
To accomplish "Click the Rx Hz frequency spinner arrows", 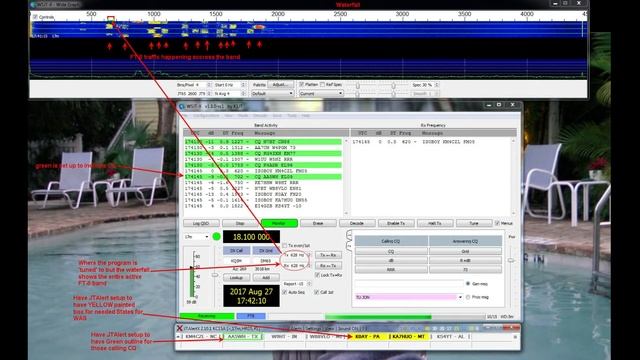I will [309, 265].
